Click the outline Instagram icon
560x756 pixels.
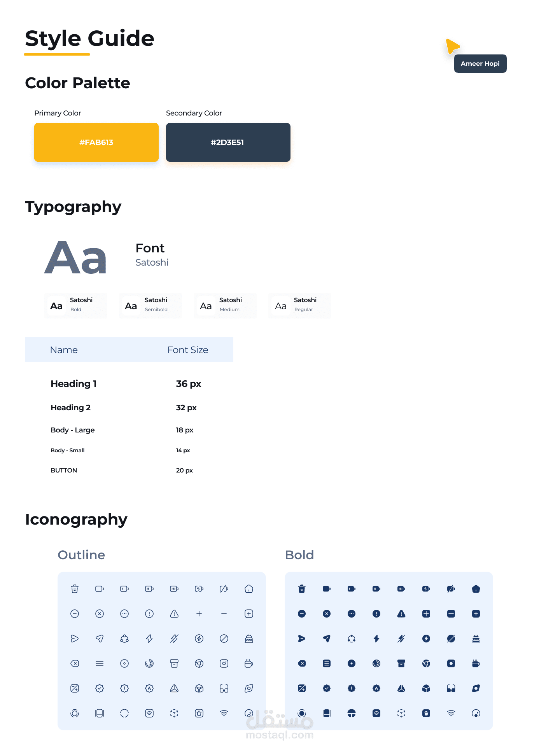point(224,663)
